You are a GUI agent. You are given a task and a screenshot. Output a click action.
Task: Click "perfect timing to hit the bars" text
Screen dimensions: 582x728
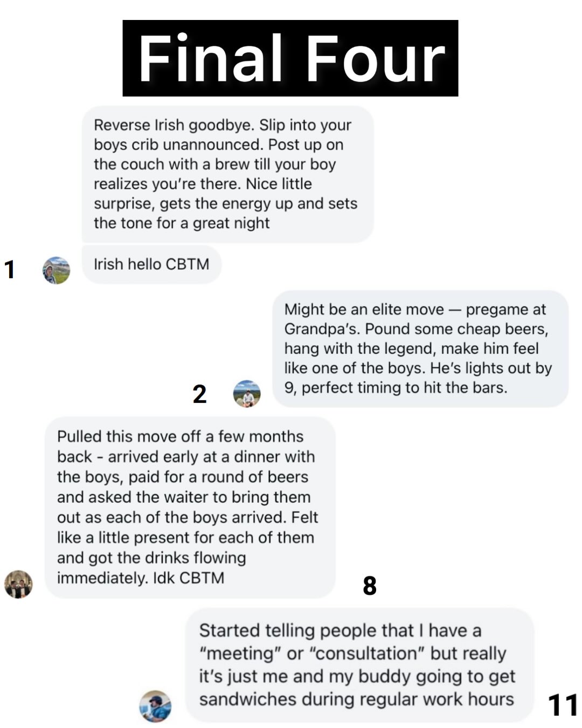(x=404, y=388)
